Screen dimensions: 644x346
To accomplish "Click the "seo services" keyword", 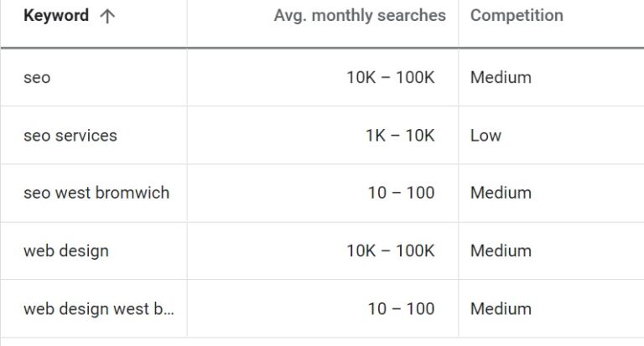I will coord(70,136).
